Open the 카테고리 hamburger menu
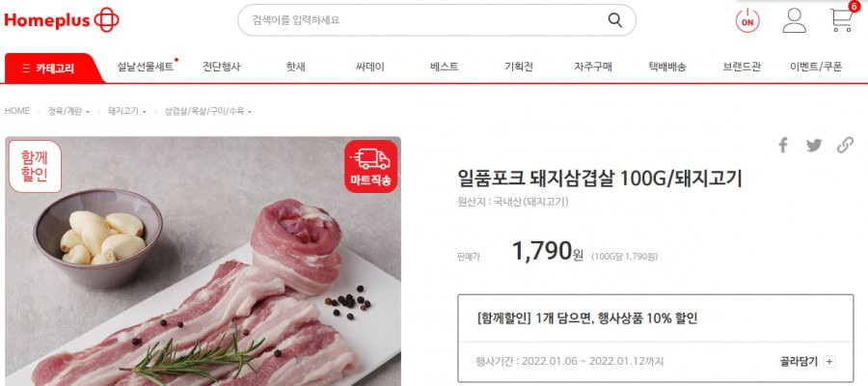The image size is (868, 386). tap(48, 69)
